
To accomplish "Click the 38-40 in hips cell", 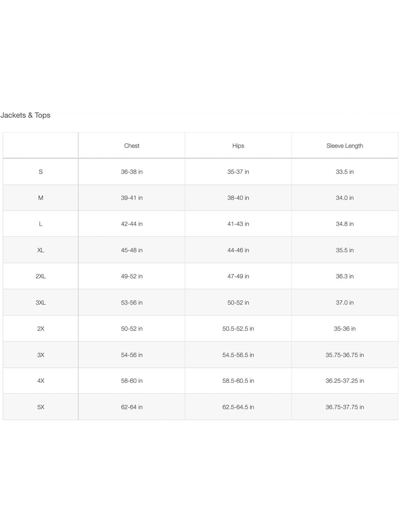I will click(238, 198).
